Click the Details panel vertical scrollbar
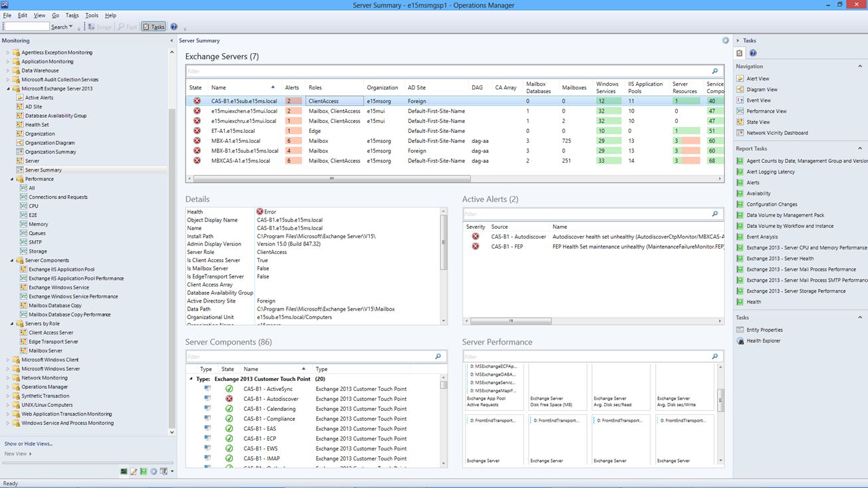Screen dimensions: 868x488 coord(444,242)
